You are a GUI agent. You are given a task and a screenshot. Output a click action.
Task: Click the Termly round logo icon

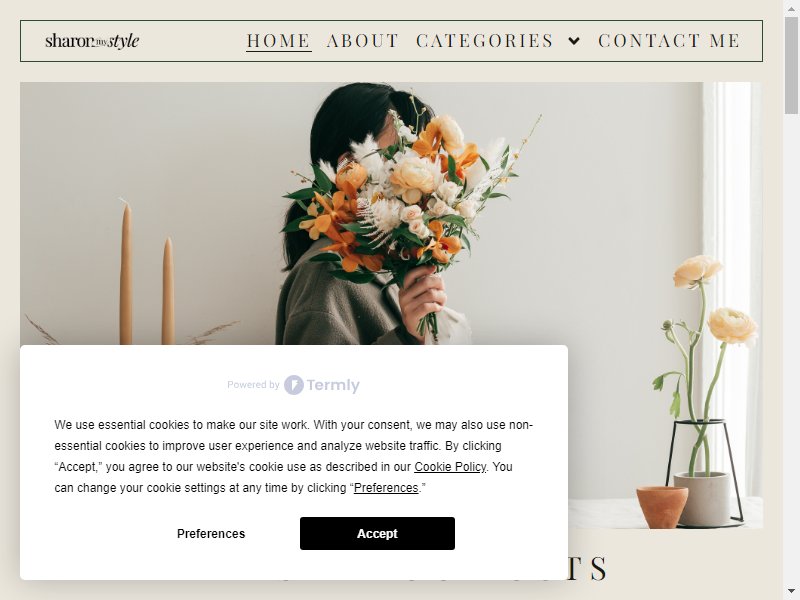click(294, 385)
